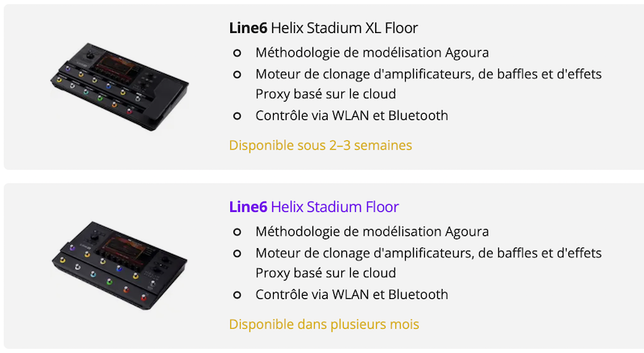Open the purple "Helix Stadium Floor" model link
Viewport: 644px width, 353px height.
pos(335,207)
